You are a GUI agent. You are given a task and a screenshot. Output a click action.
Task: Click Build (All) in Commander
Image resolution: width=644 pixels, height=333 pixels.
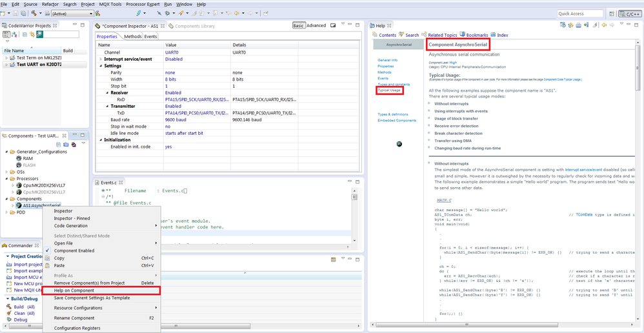point(25,307)
